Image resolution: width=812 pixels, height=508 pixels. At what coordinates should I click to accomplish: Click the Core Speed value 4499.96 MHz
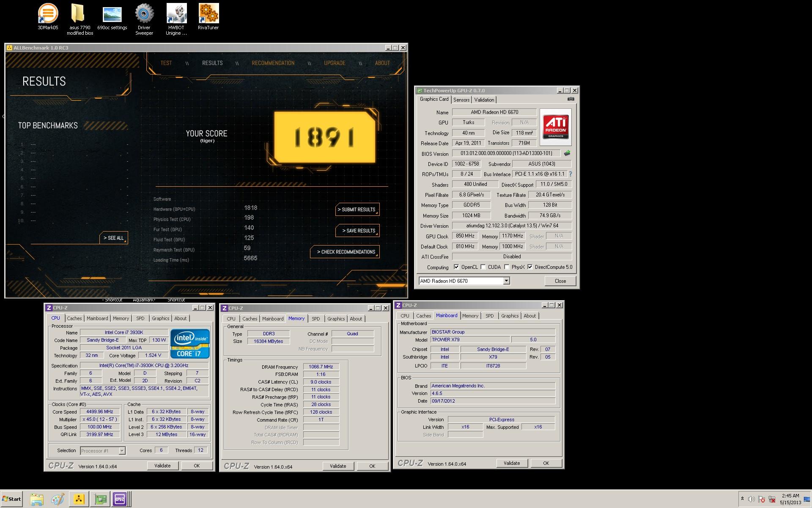100,411
